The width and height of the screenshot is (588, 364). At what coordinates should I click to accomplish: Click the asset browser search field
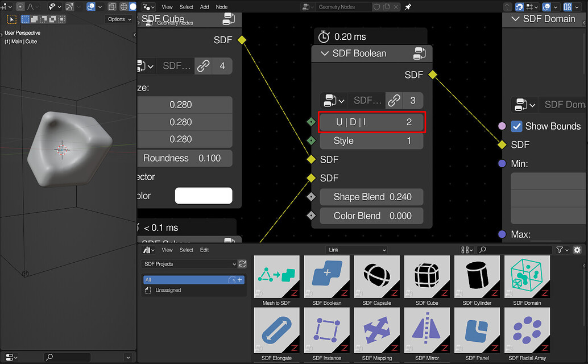(515, 250)
